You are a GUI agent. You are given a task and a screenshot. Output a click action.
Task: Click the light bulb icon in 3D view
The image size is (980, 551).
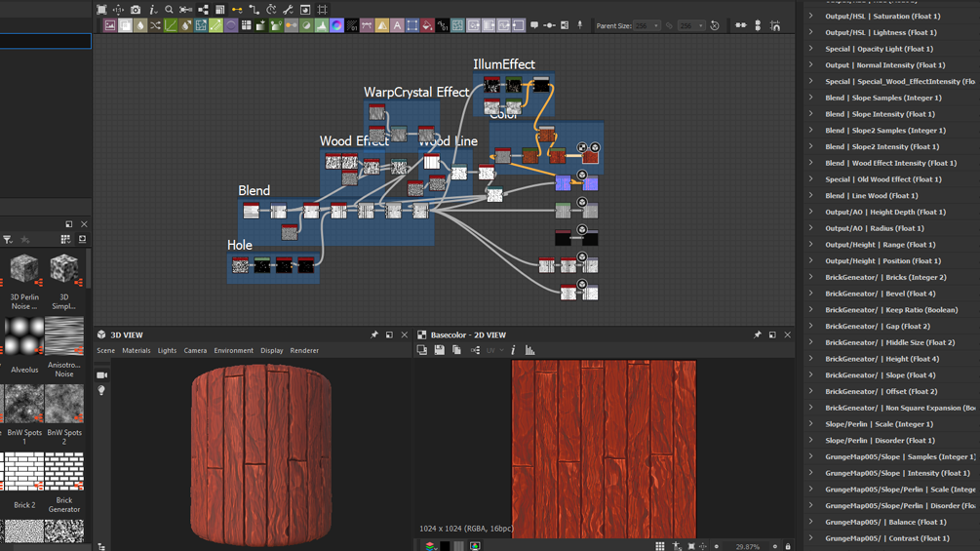[101, 391]
